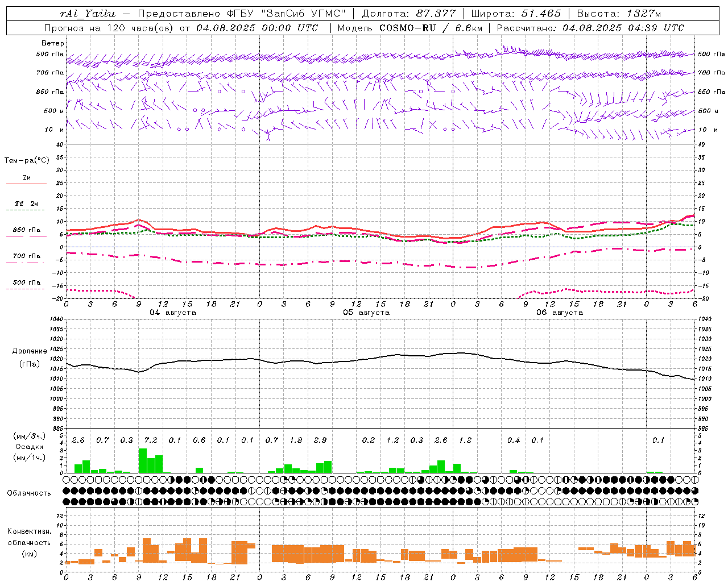Click precipitation total value 0.2
The height and width of the screenshot is (582, 728).
[x=369, y=440]
